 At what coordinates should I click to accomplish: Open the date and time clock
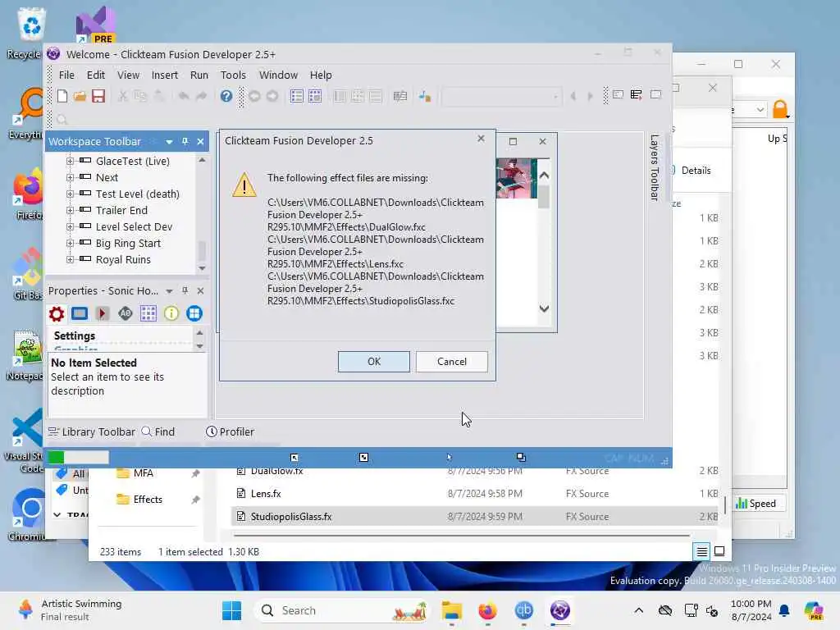click(751, 610)
